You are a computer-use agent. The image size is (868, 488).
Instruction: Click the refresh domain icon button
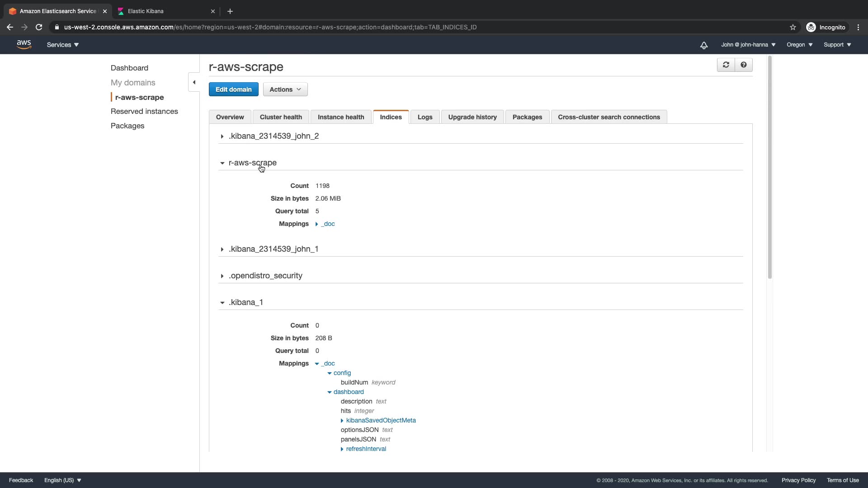pyautogui.click(x=726, y=65)
